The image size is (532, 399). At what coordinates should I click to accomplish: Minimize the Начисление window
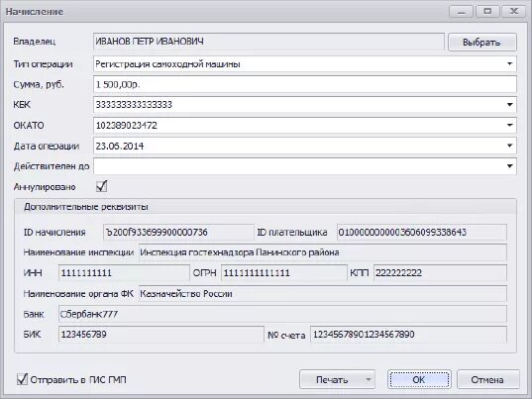coord(461,12)
